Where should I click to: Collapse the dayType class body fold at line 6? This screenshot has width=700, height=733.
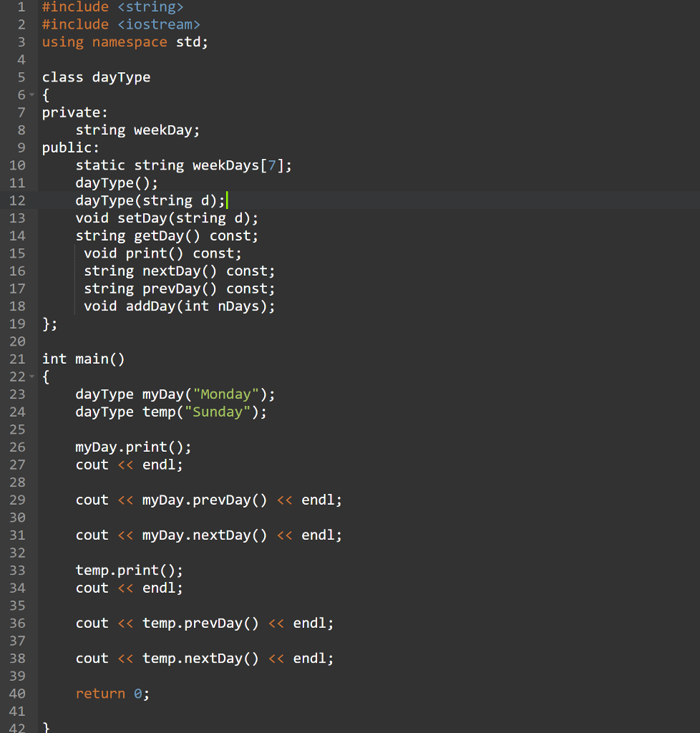tap(30, 94)
